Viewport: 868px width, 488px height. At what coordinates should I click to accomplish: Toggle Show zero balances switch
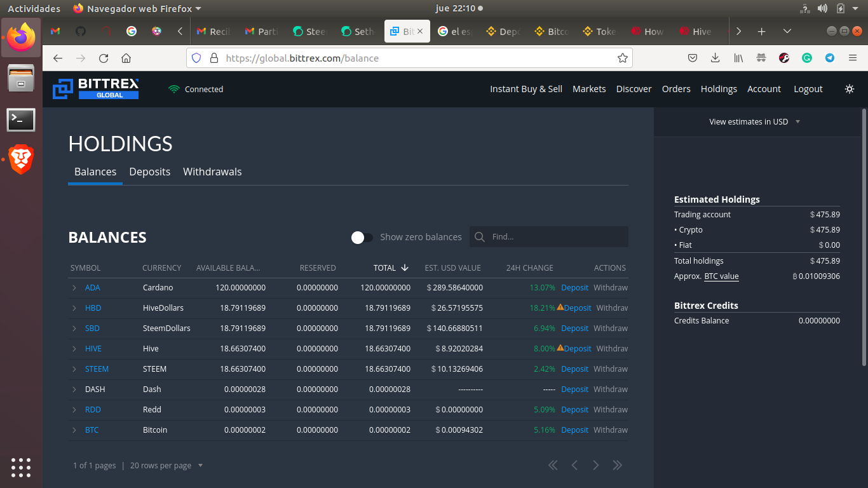[362, 237]
